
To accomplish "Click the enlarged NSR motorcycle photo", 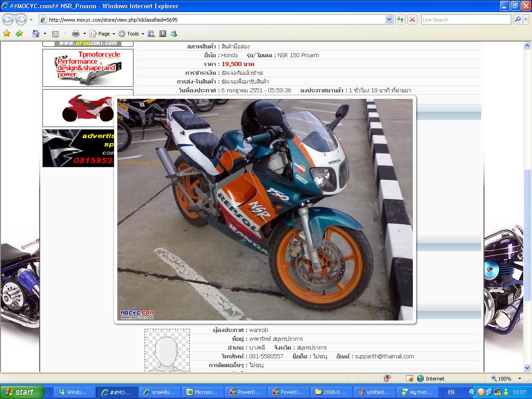I will [265, 209].
